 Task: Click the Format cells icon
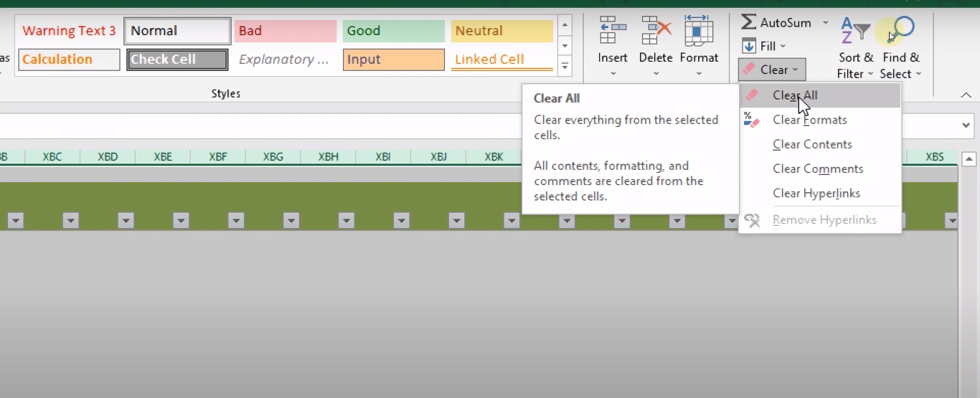699,30
